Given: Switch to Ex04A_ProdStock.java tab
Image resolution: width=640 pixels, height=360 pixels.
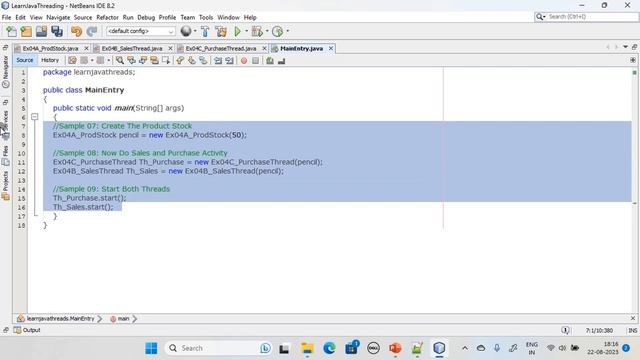Looking at the screenshot, I should pyautogui.click(x=50, y=49).
